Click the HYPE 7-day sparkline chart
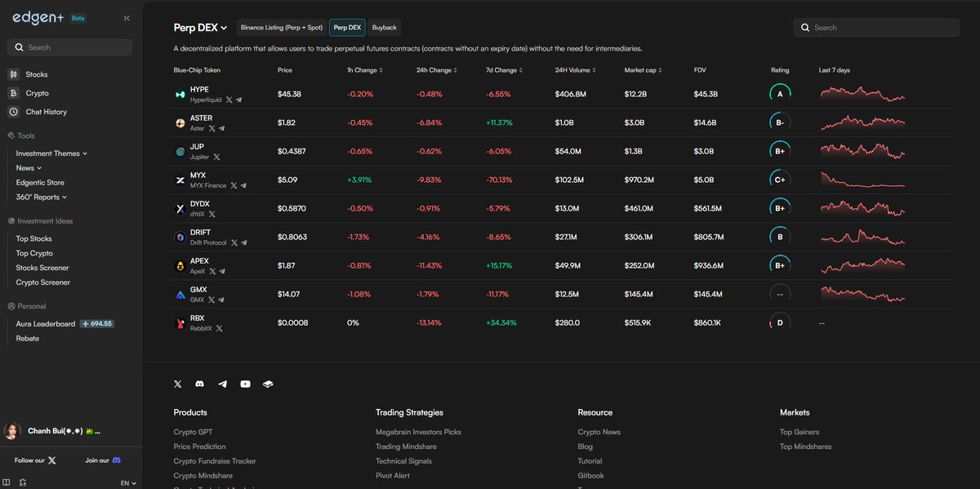 862,95
